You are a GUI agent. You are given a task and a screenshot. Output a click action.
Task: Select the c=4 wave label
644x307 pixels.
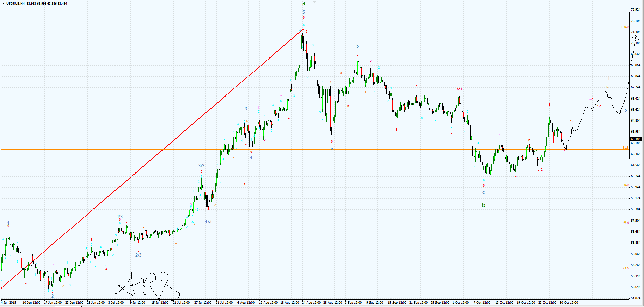coord(459,89)
